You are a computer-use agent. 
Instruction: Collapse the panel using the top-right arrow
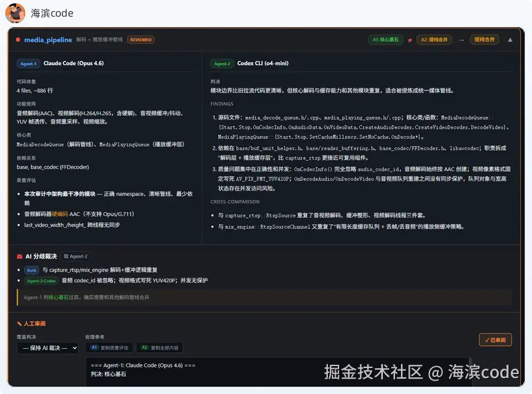(x=510, y=40)
